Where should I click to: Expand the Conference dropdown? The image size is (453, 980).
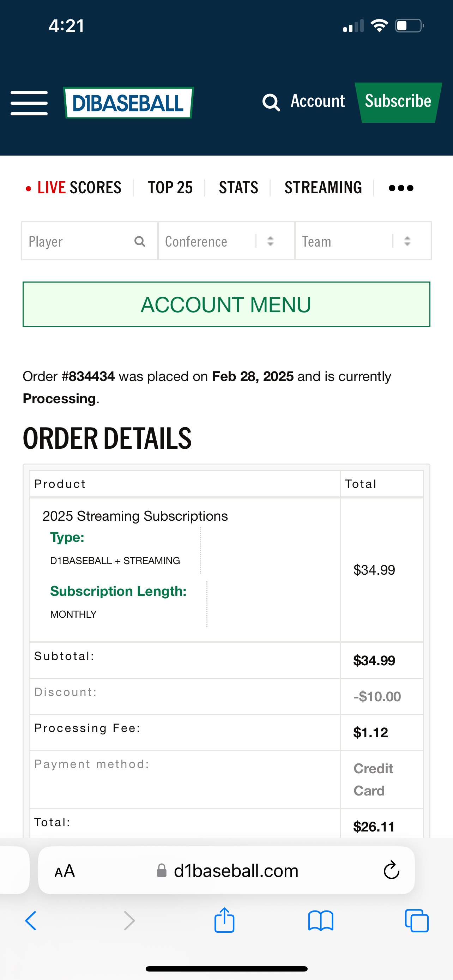(226, 241)
